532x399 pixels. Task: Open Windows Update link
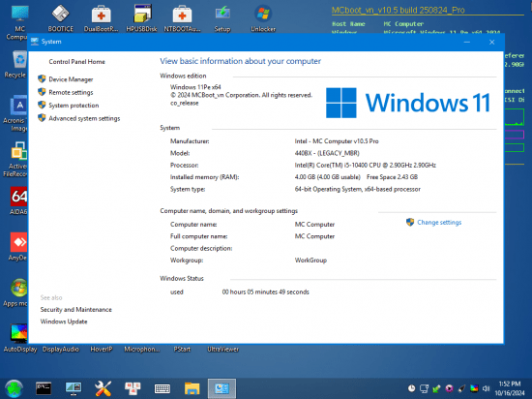click(x=64, y=322)
